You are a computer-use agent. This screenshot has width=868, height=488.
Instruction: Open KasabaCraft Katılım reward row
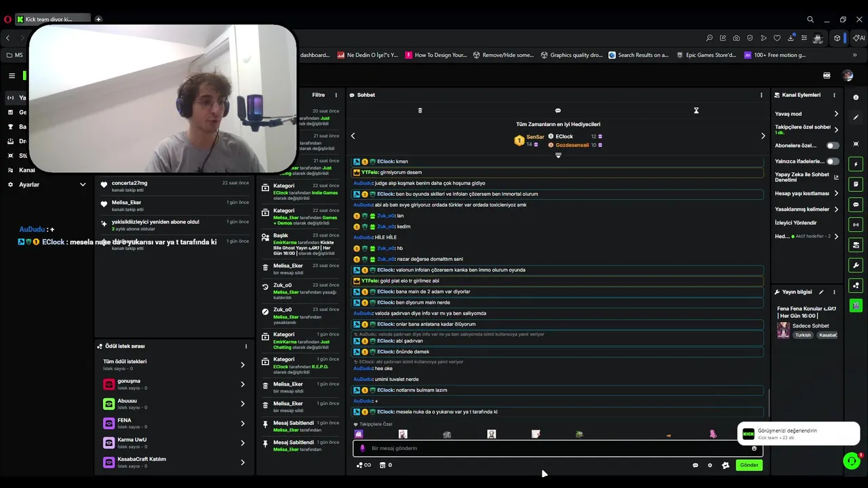click(174, 462)
